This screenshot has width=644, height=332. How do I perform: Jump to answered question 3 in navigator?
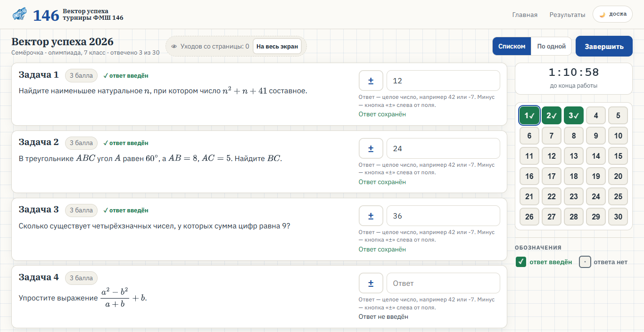coord(574,115)
